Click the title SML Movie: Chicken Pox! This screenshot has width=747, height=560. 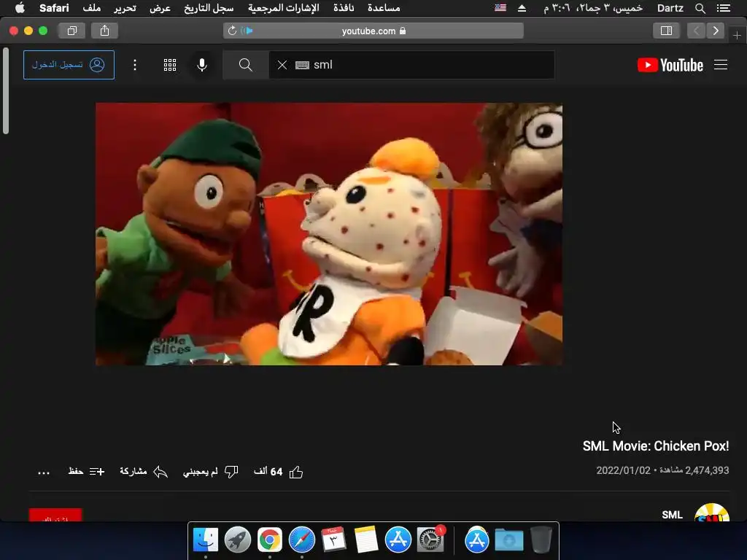tap(656, 446)
